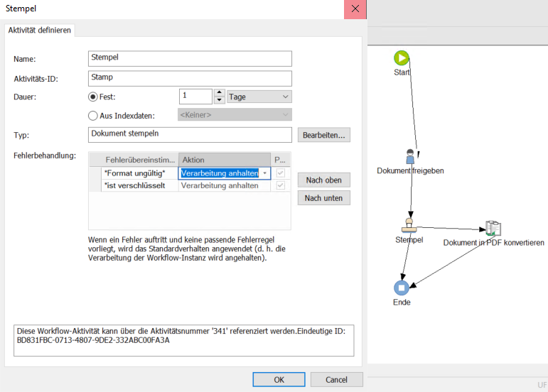Increase duration with the up arrow
Screen dimensions: 548x392
[x=219, y=93]
